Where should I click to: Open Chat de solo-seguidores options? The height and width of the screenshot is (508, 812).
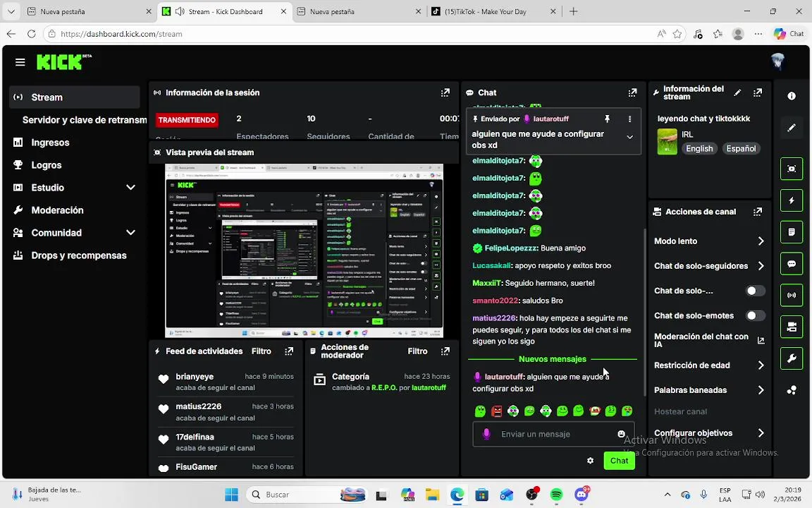click(x=709, y=266)
